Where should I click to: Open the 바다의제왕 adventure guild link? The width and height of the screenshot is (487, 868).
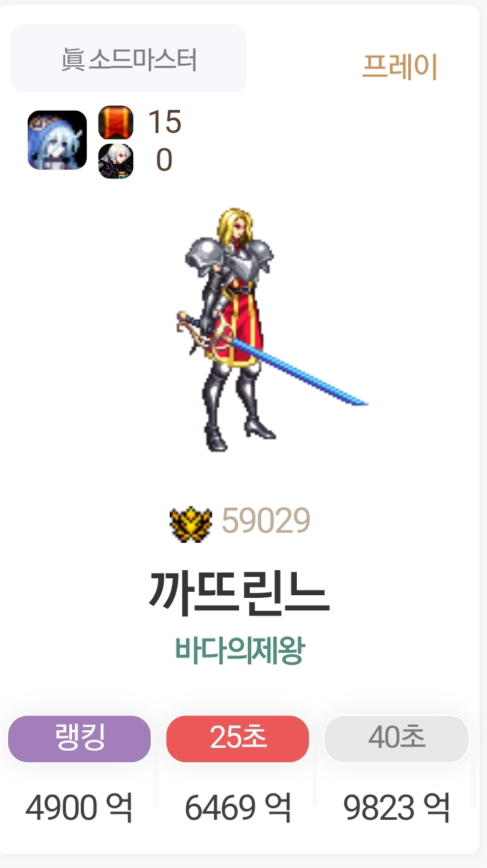coord(240,651)
